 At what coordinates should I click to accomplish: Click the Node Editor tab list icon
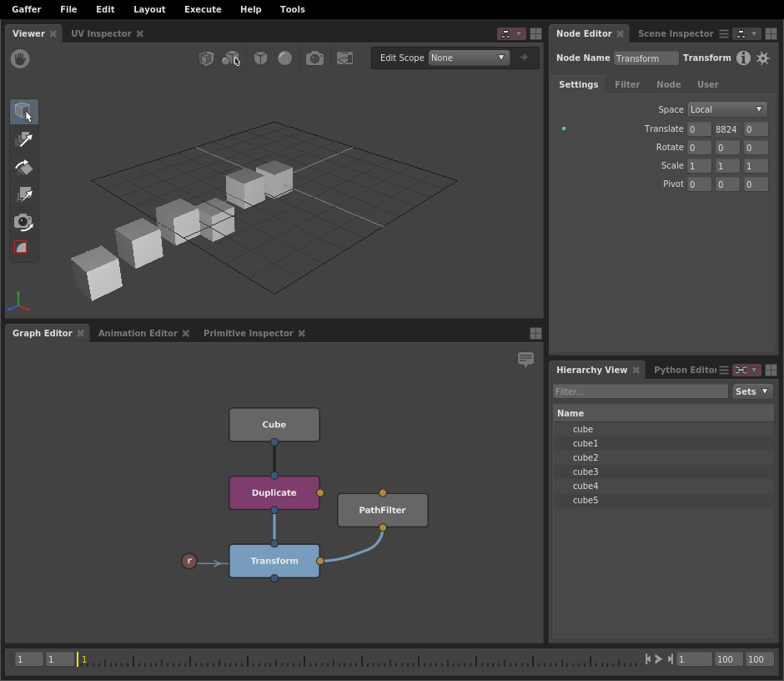723,33
